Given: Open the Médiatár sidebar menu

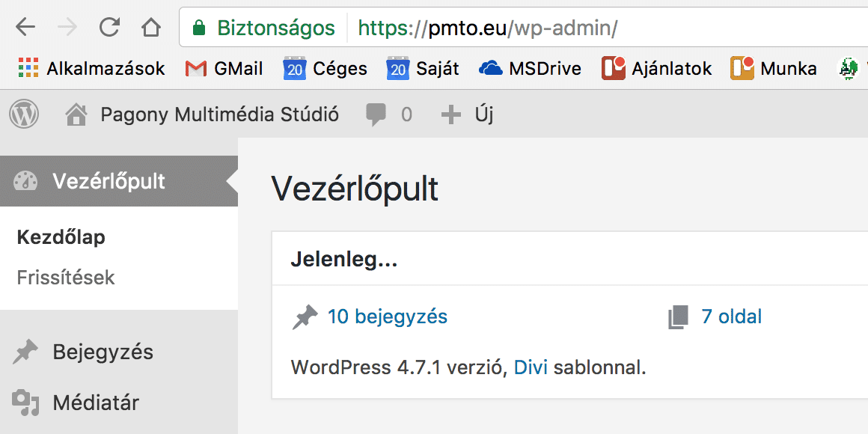Looking at the screenshot, I should pos(96,403).
